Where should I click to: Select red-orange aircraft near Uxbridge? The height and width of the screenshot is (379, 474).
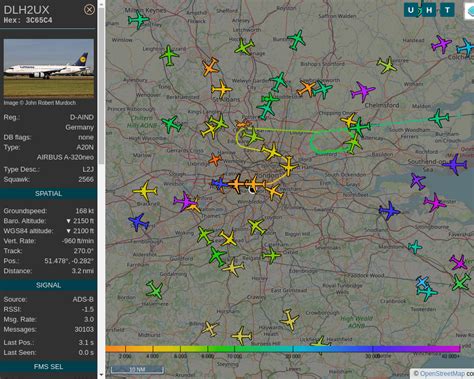click(x=215, y=159)
